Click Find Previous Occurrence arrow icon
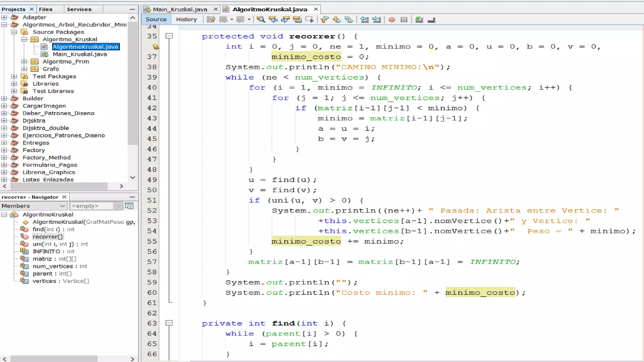644x362 pixels. click(273, 19)
